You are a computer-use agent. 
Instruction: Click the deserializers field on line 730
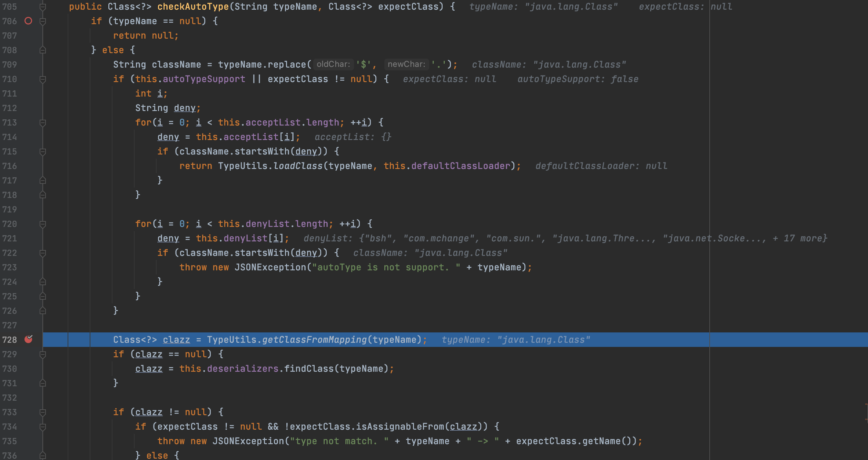pyautogui.click(x=243, y=369)
